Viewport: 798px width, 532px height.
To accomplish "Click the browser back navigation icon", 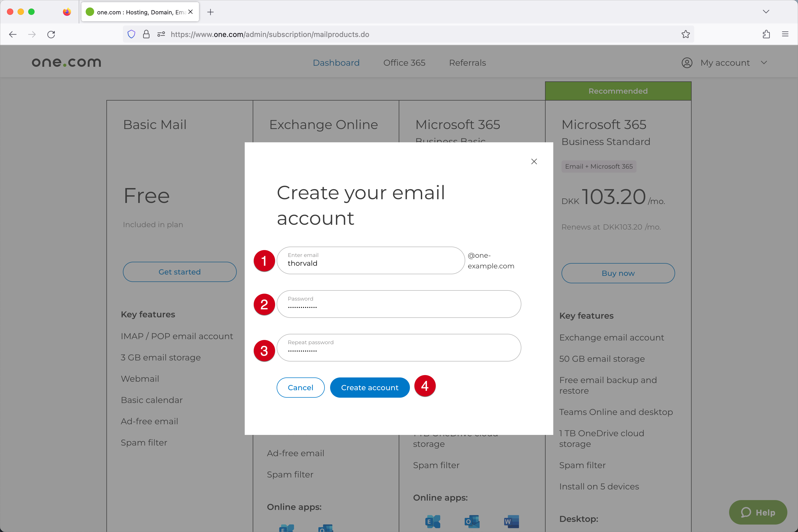I will (x=14, y=34).
